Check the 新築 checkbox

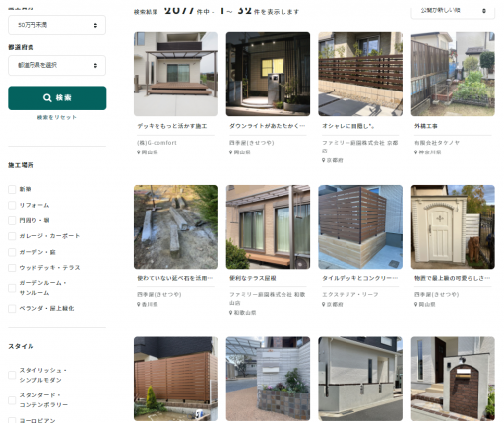(x=12, y=189)
